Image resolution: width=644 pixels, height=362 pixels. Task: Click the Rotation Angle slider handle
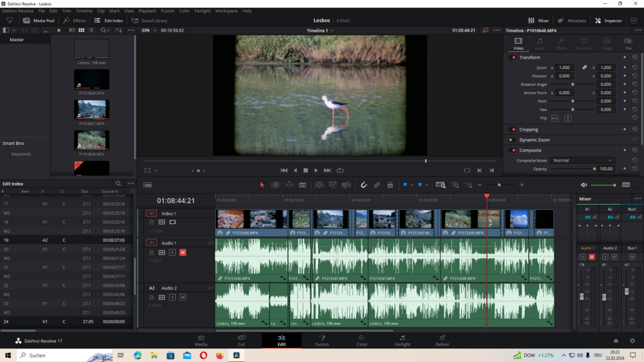coord(573,84)
